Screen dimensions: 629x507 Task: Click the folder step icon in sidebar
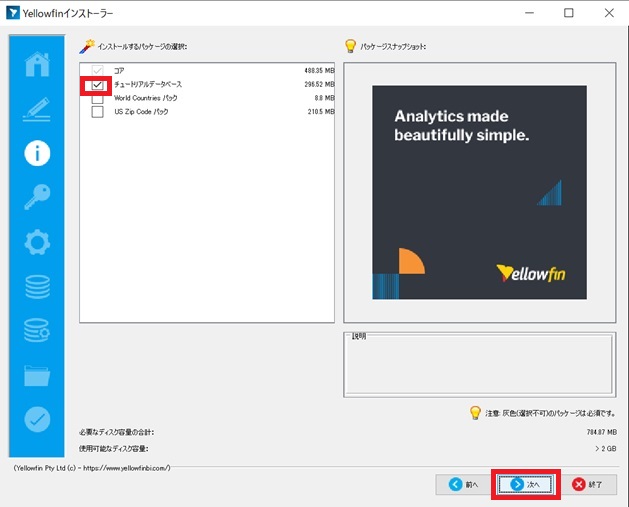pyautogui.click(x=37, y=375)
